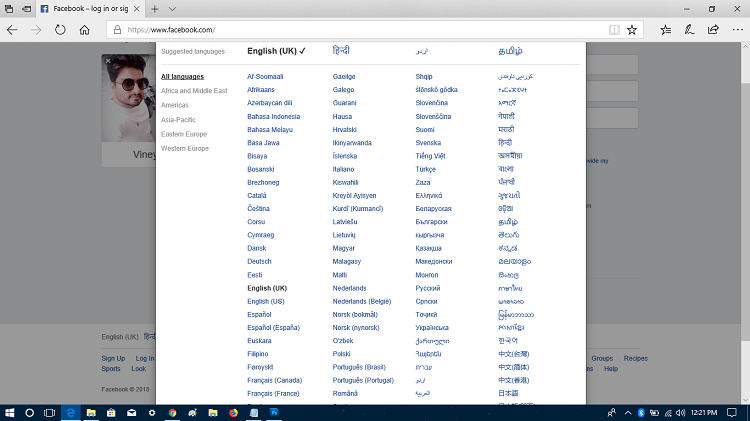Choose Kurdî (Kurmancî) language
Screen dimensions: 750x421
[x=358, y=209]
